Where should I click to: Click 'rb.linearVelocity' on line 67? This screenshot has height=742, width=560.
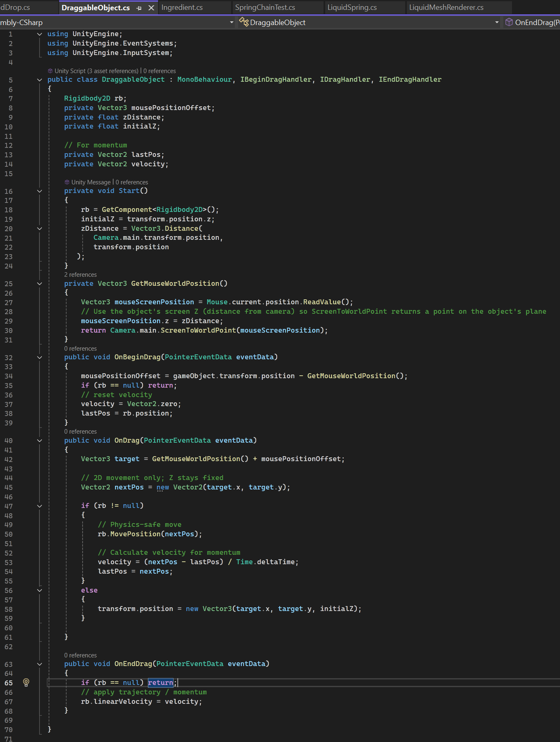tap(117, 701)
